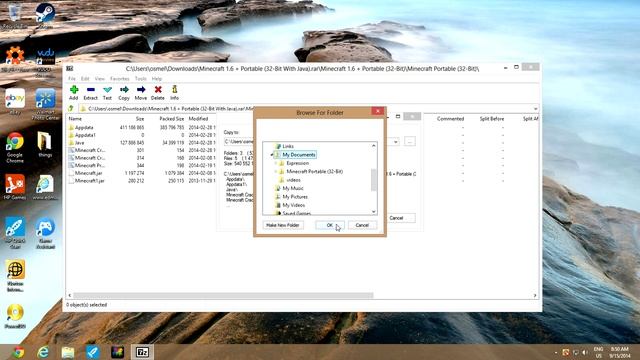Viewport: 640px width, 360px height.
Task: Sort by the Size column header
Action: [x=140, y=119]
